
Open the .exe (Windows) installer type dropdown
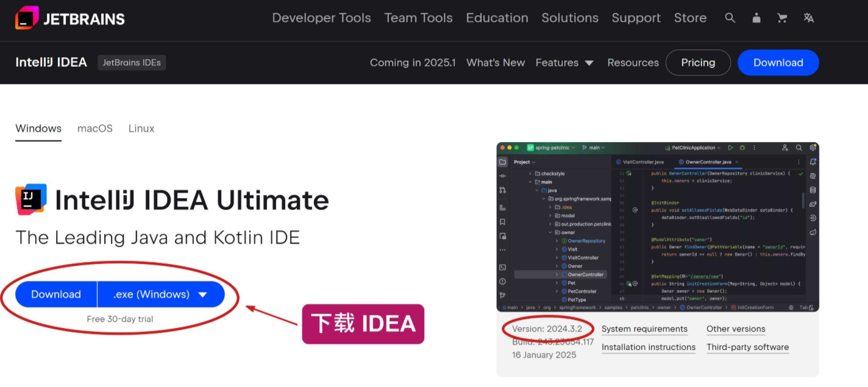161,294
